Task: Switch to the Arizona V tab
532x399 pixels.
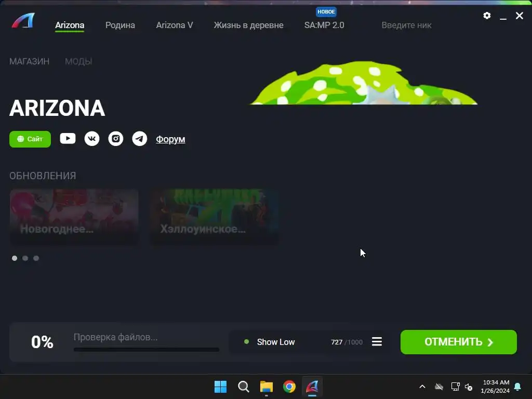Action: click(175, 25)
